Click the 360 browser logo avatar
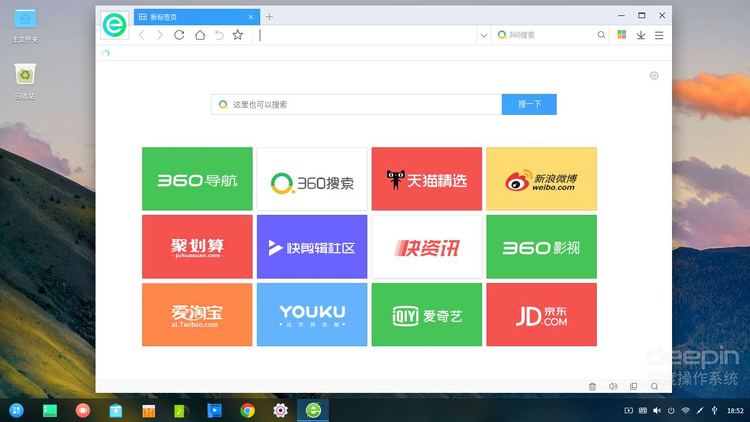The image size is (750, 422). pos(114,25)
